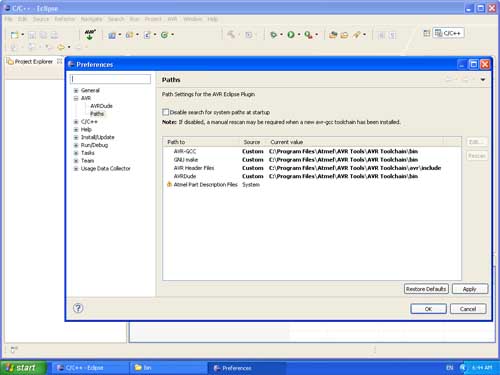Click the New wizard icon in toolbar

pos(14,35)
